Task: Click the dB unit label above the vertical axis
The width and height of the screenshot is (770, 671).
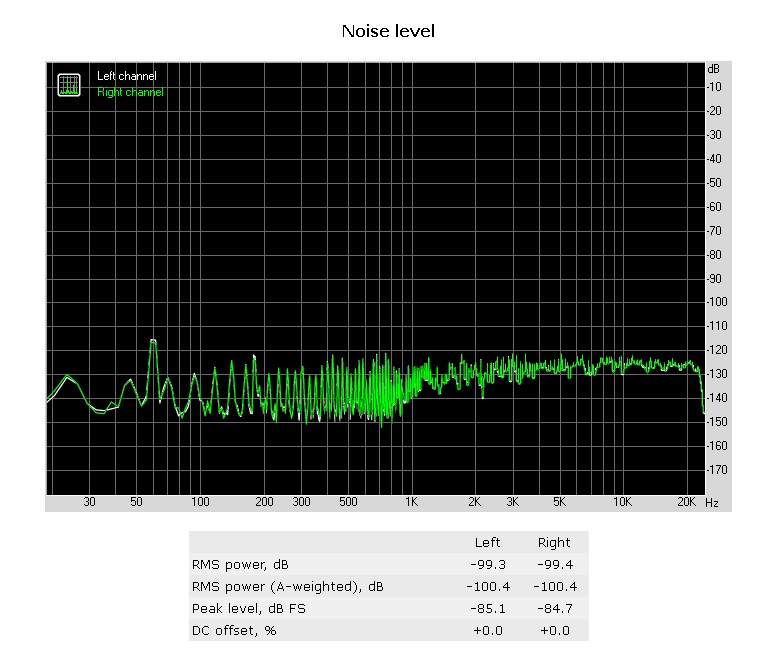Action: [x=713, y=69]
